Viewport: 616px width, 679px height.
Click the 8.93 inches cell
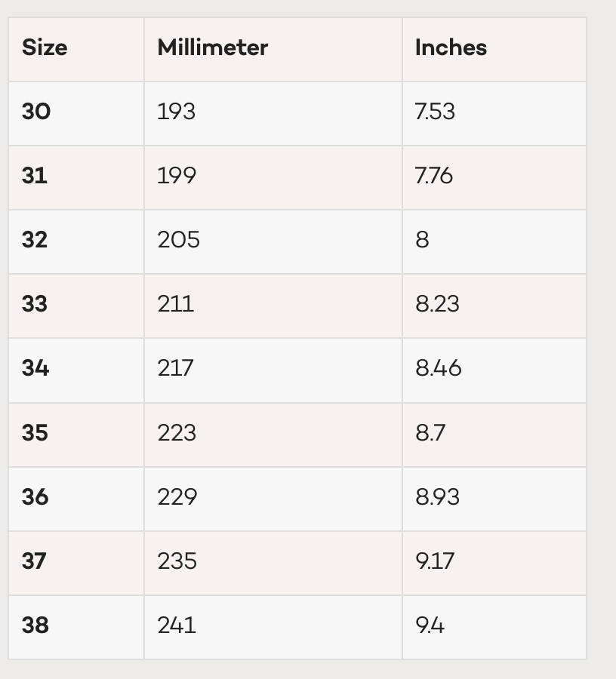[437, 497]
